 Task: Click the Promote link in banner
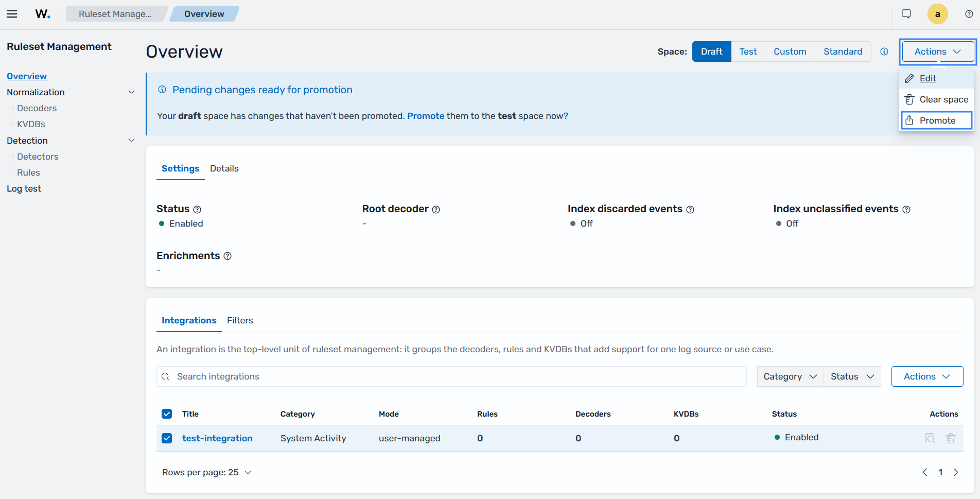pyautogui.click(x=426, y=116)
